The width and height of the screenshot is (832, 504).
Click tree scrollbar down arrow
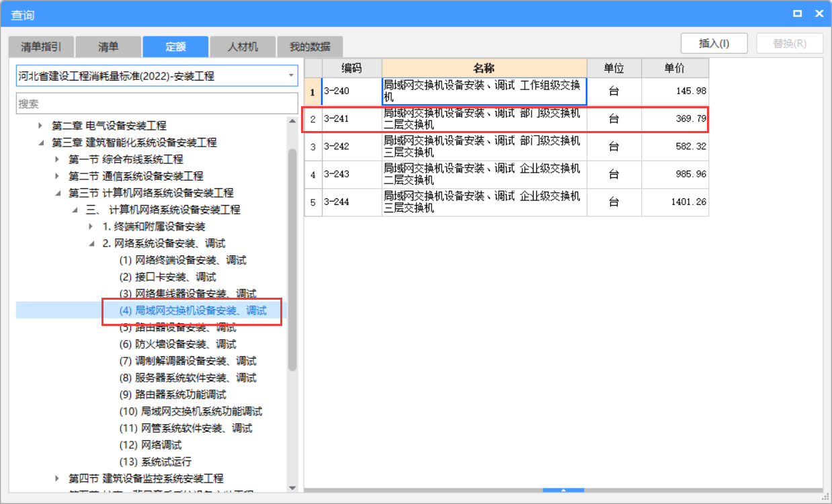[x=292, y=487]
